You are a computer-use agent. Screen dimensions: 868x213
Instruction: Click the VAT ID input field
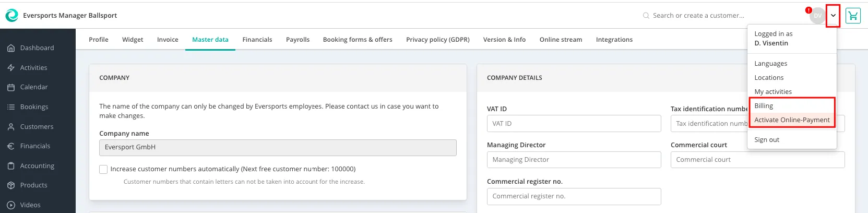point(574,124)
